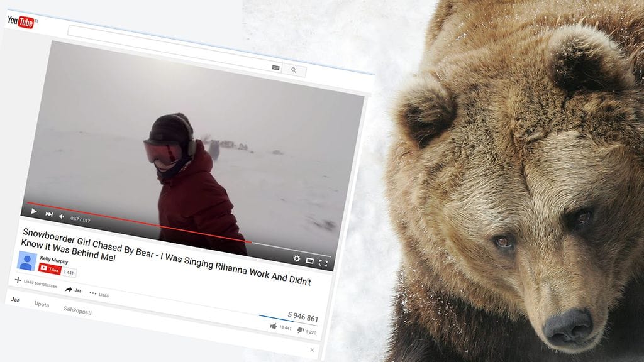Open Kelly Murphy channel name link
Screen dimensions: 644x362
point(54,259)
